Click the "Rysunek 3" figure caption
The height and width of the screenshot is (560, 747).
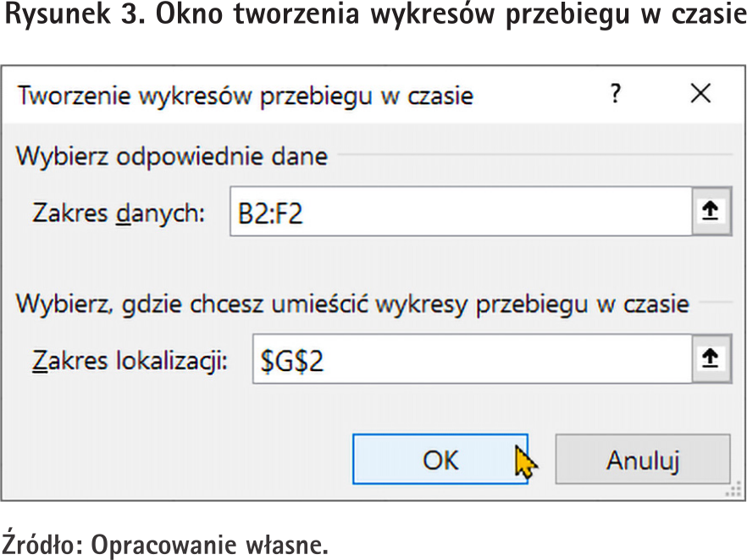[x=373, y=14]
